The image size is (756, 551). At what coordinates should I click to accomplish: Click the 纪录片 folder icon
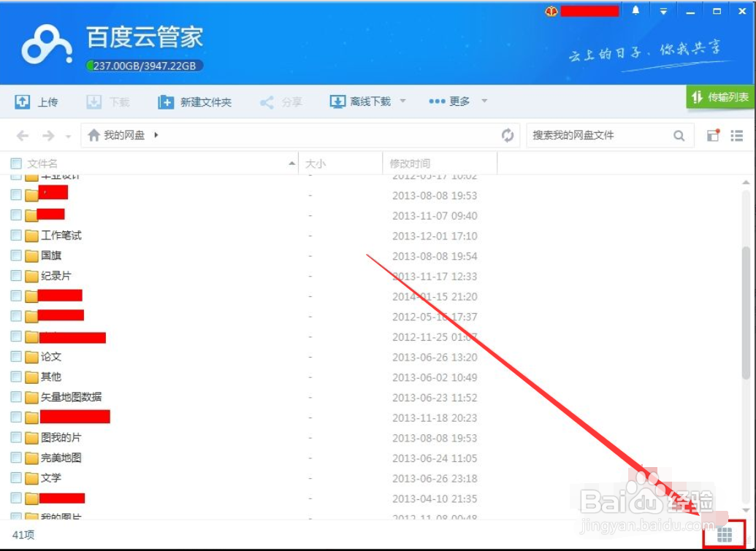32,277
